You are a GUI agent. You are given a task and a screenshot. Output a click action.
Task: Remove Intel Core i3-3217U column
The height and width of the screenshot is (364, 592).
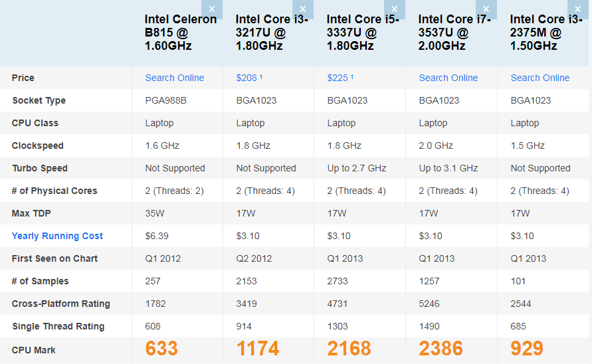[x=303, y=9]
